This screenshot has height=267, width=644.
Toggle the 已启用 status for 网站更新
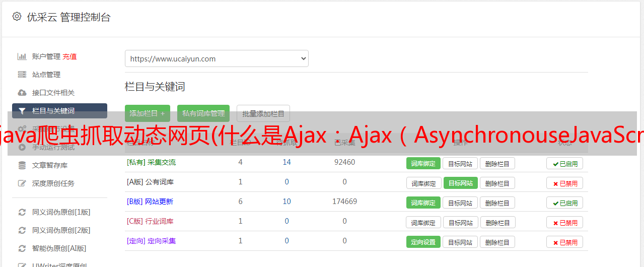coord(564,203)
